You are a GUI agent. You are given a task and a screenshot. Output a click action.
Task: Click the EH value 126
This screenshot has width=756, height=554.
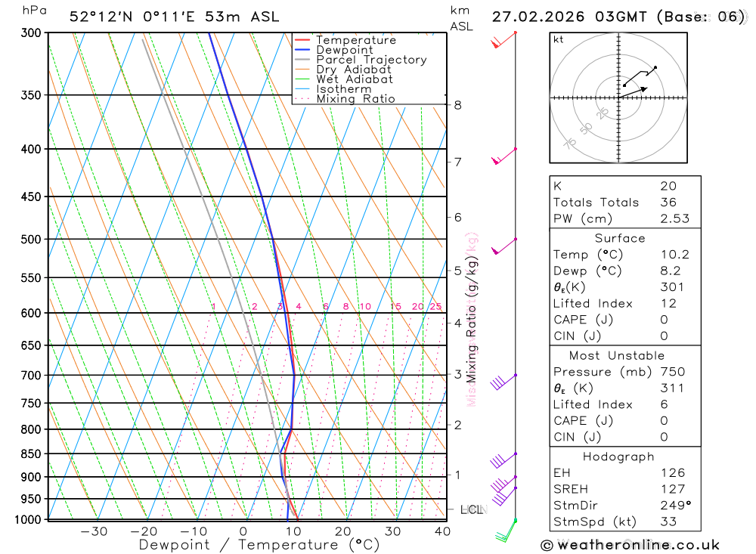click(673, 473)
